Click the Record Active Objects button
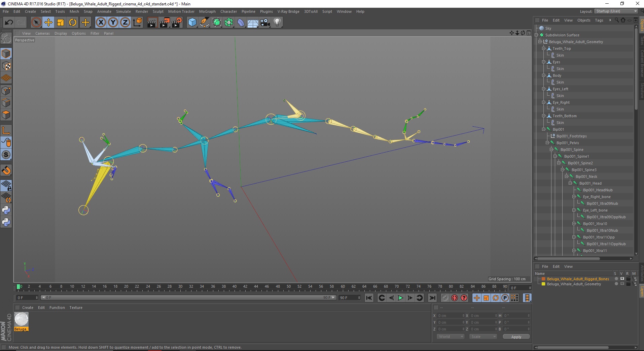This screenshot has height=351, width=644. 445,298
